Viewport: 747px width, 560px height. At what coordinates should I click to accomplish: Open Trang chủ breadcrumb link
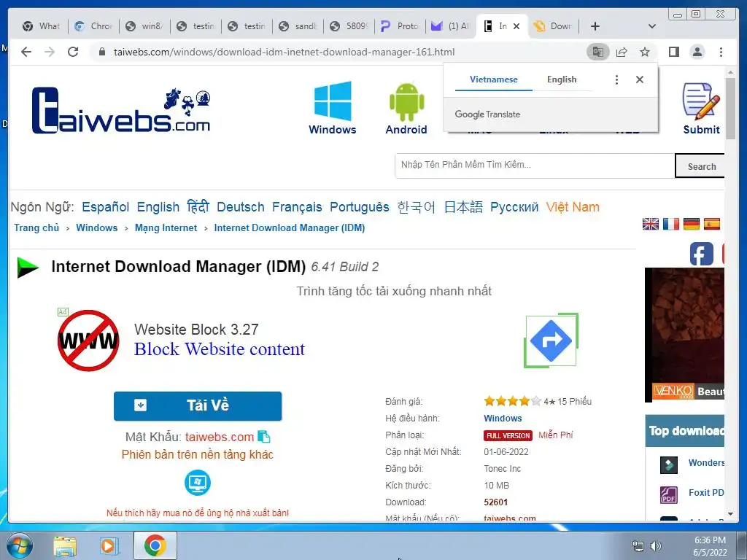tap(36, 227)
